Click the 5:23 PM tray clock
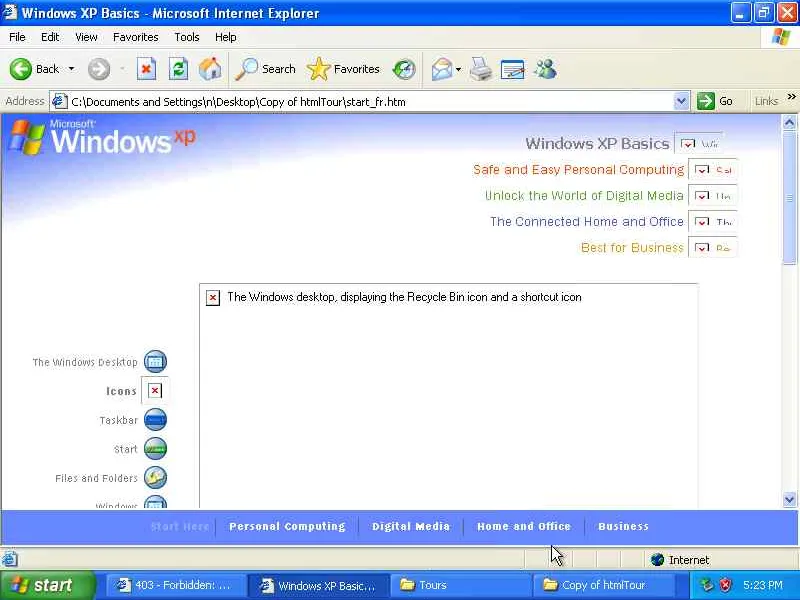This screenshot has width=800, height=600. point(763,585)
